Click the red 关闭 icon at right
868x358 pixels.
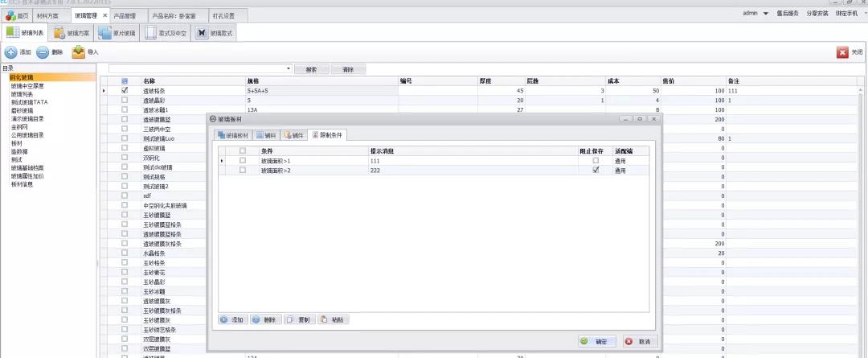pyautogui.click(x=843, y=52)
